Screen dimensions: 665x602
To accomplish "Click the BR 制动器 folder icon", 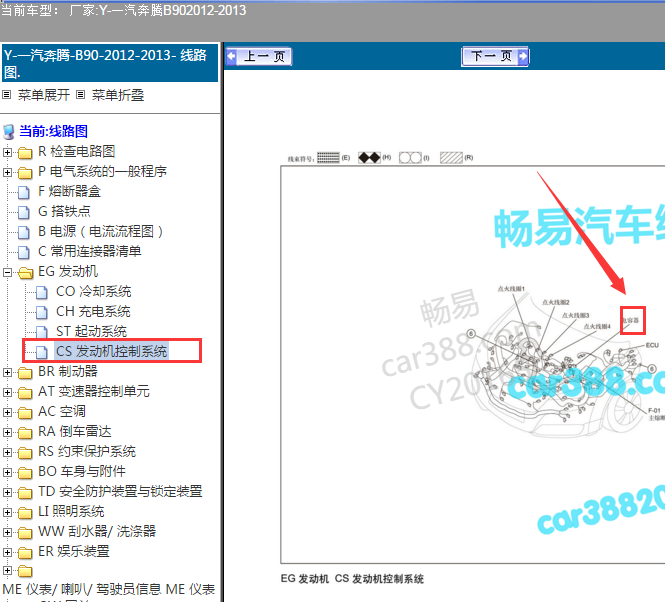I will click(x=25, y=372).
